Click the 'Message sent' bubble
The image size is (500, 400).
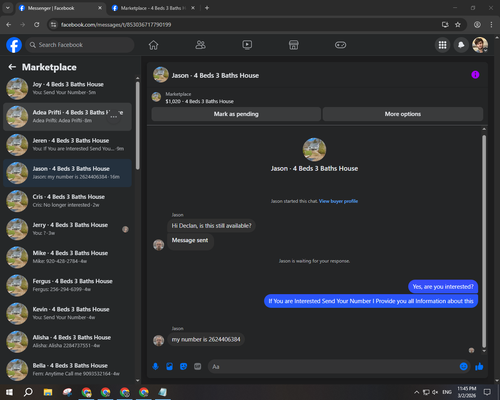click(x=190, y=241)
